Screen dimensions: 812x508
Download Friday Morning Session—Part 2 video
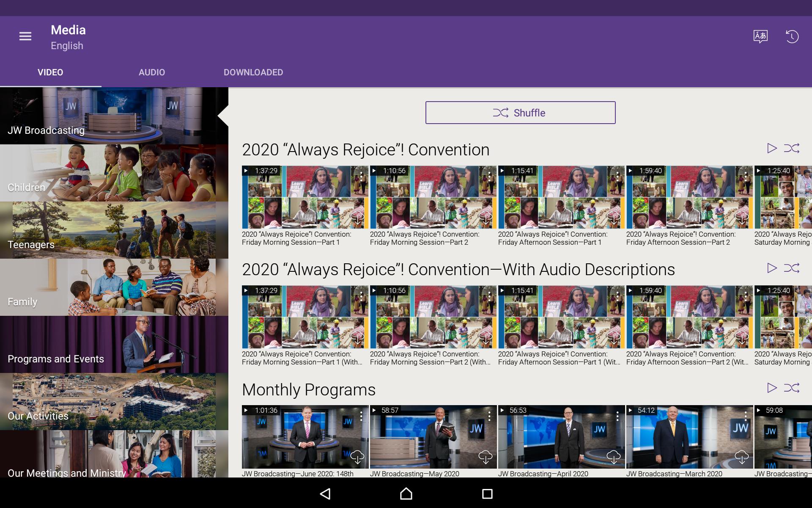click(x=486, y=218)
